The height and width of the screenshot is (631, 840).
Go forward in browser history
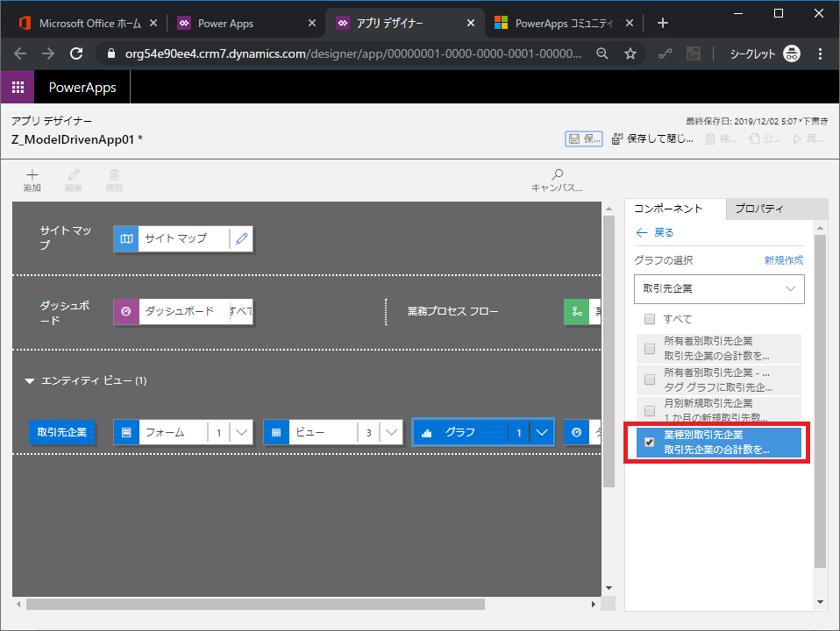point(48,53)
